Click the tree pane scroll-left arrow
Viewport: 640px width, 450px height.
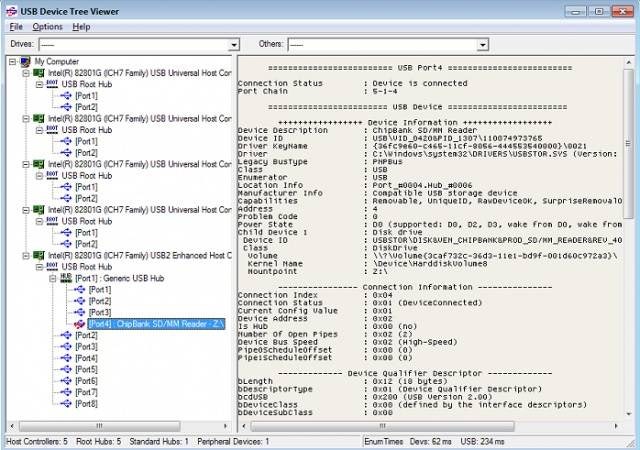tap(12, 426)
